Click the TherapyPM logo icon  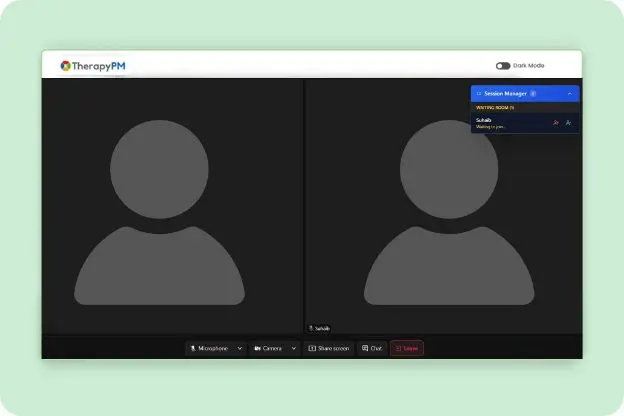click(x=65, y=66)
